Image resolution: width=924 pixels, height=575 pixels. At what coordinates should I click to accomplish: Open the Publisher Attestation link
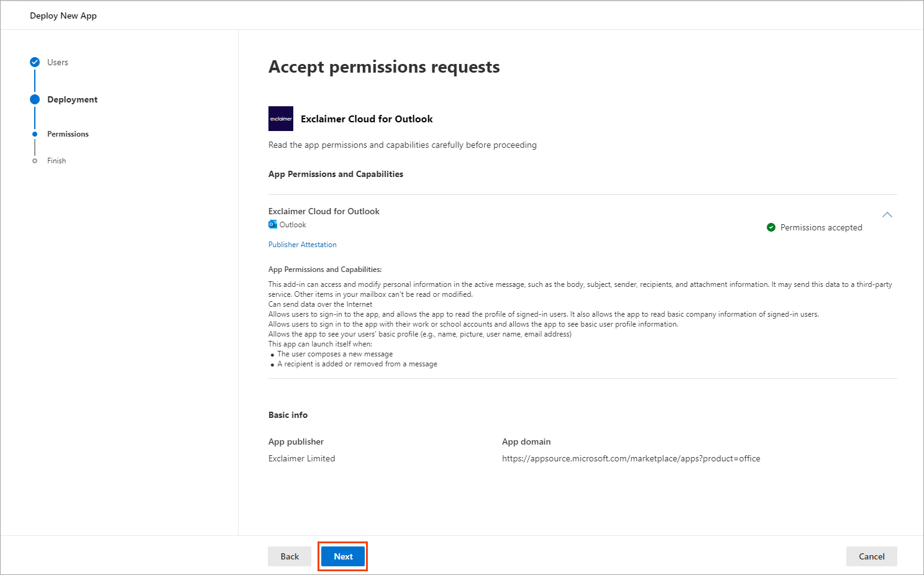[303, 245]
